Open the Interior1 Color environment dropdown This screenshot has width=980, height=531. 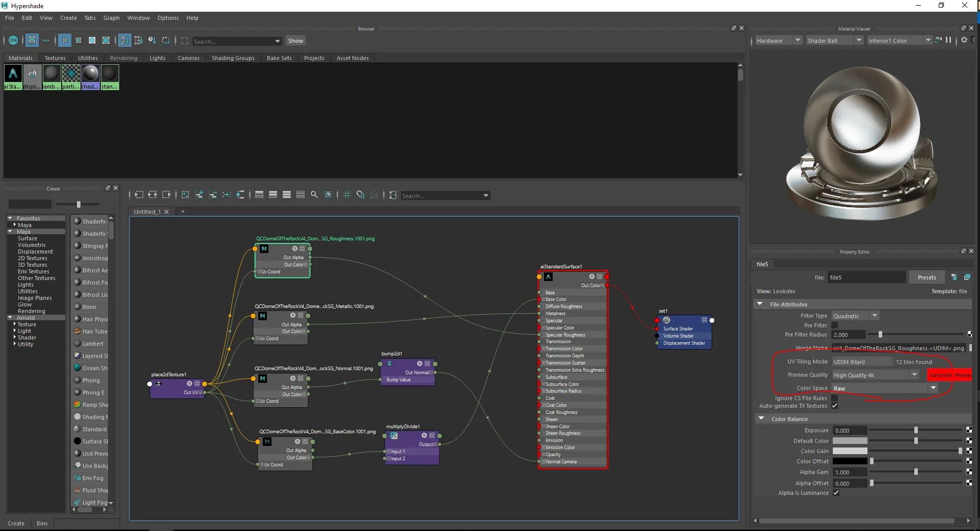(899, 40)
